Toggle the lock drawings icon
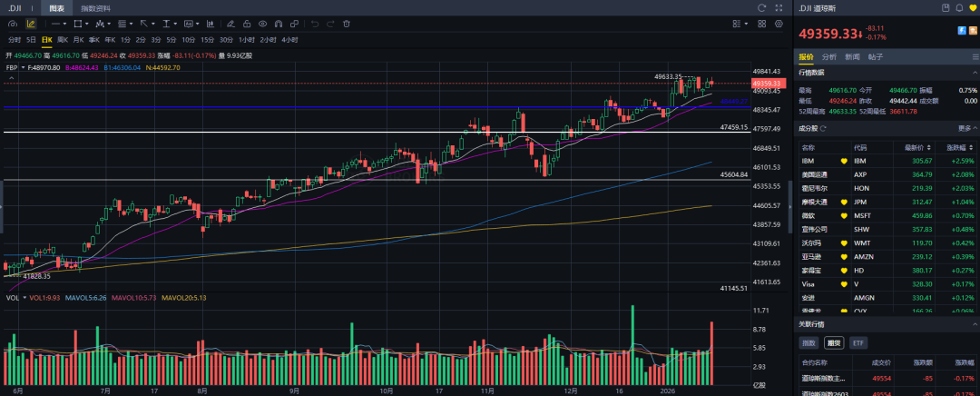Screen dimensions: 980x396 pos(246,24)
